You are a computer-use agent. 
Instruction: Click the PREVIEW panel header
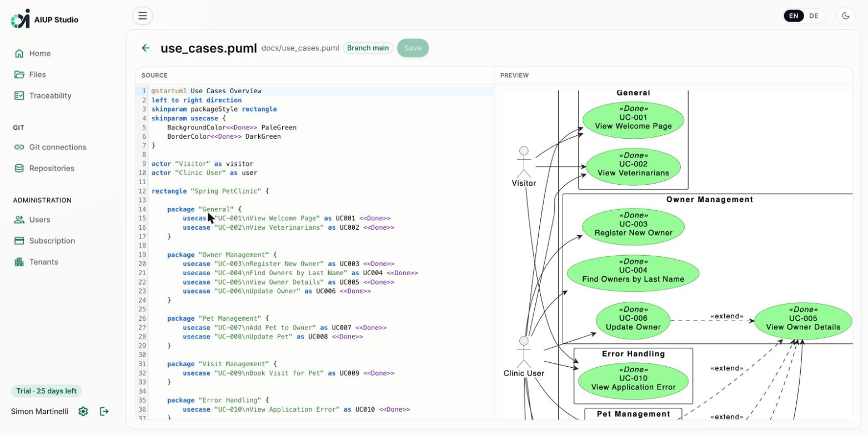(514, 75)
